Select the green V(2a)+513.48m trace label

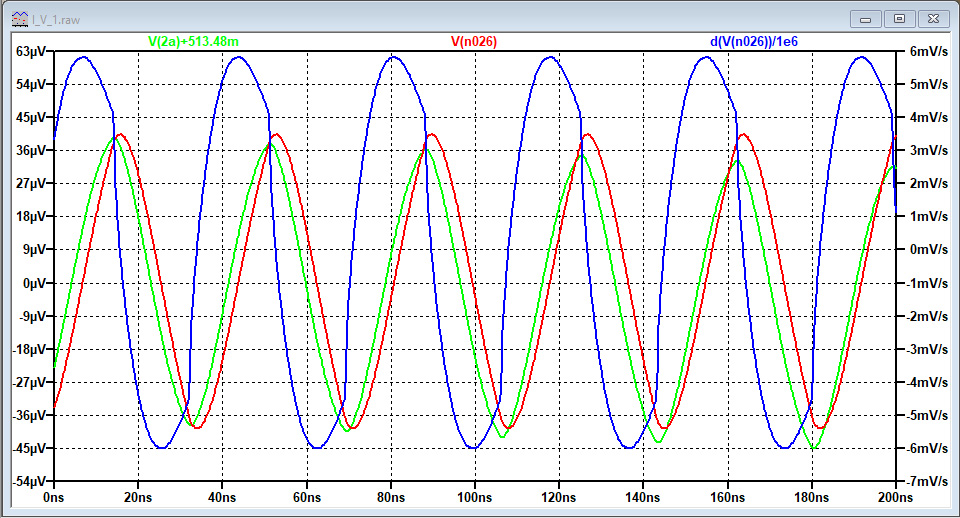tap(193, 42)
